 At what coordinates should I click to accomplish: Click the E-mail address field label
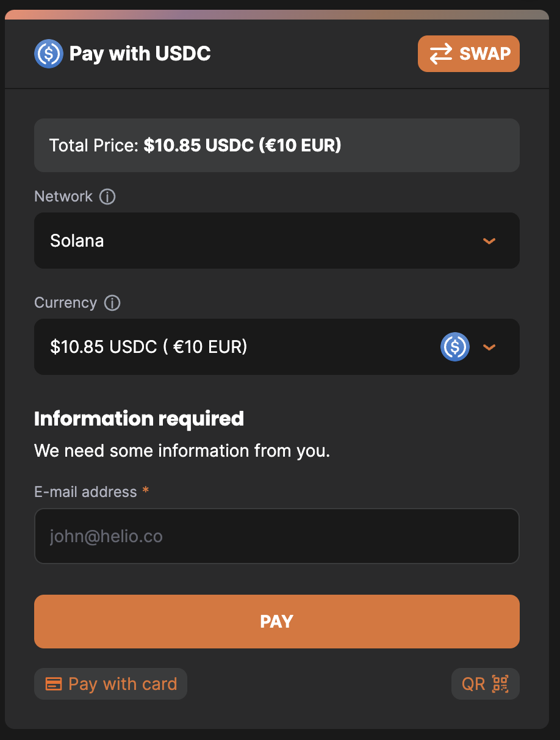[x=85, y=492]
